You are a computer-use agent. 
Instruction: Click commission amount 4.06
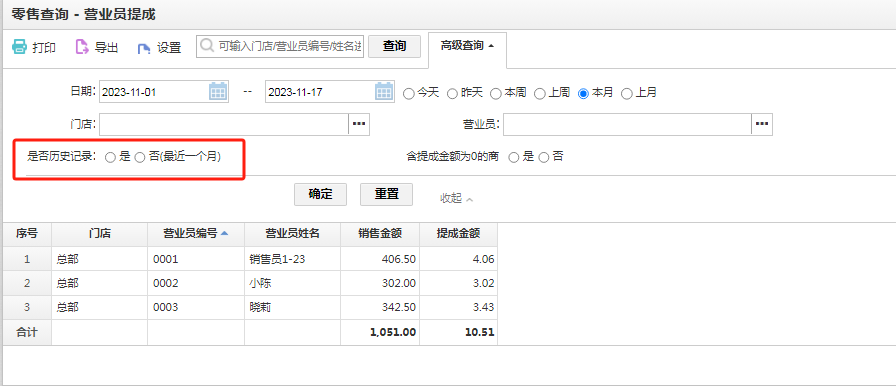point(458,259)
